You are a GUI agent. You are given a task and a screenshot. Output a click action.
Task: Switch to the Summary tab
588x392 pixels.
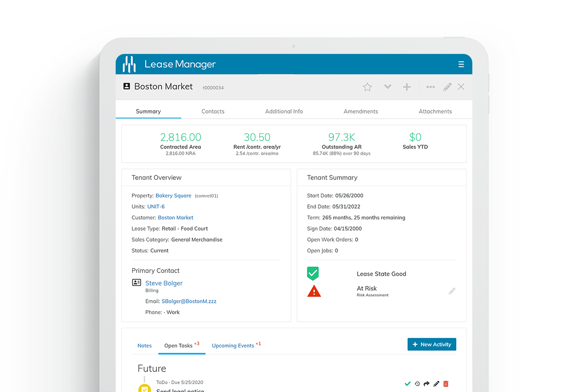tap(148, 111)
